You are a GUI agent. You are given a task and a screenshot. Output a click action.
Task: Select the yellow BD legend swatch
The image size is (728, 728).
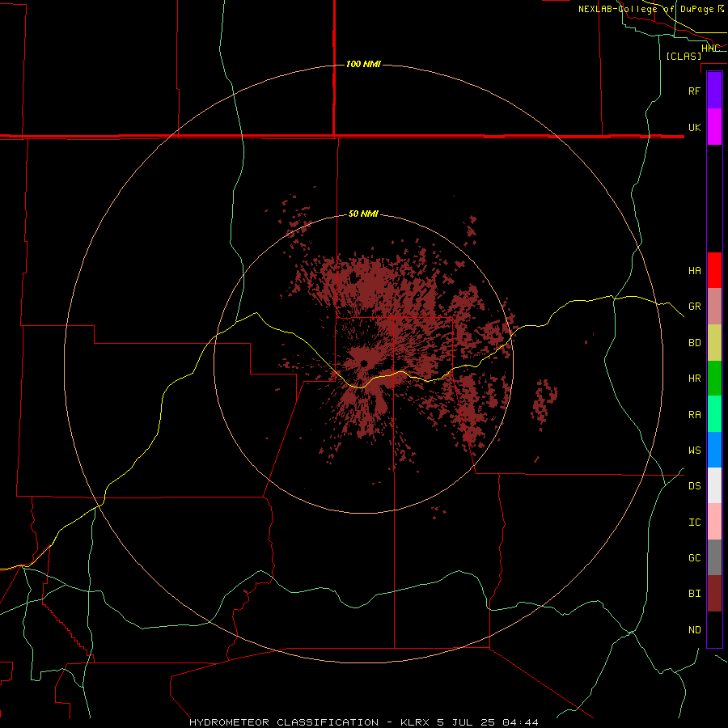pyautogui.click(x=714, y=343)
